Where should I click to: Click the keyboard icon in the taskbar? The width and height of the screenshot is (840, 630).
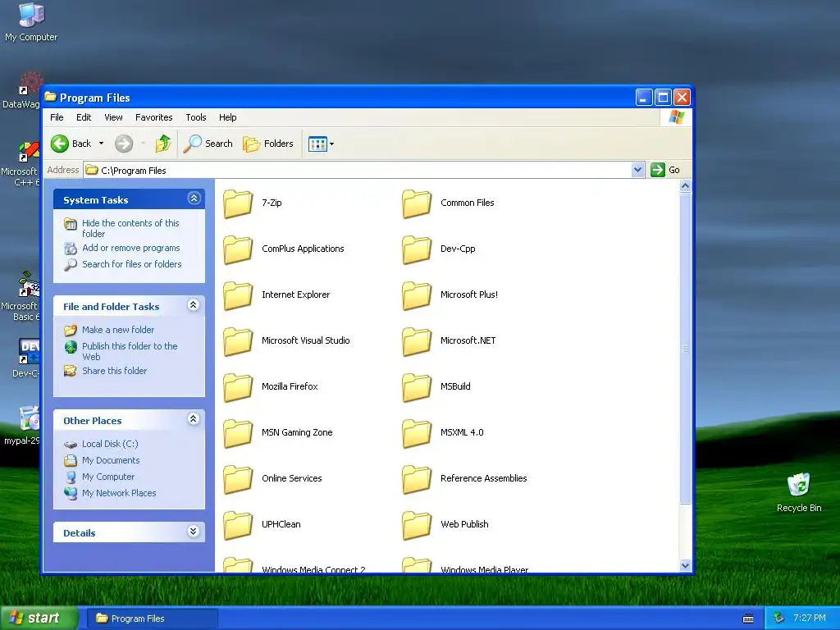[748, 619]
